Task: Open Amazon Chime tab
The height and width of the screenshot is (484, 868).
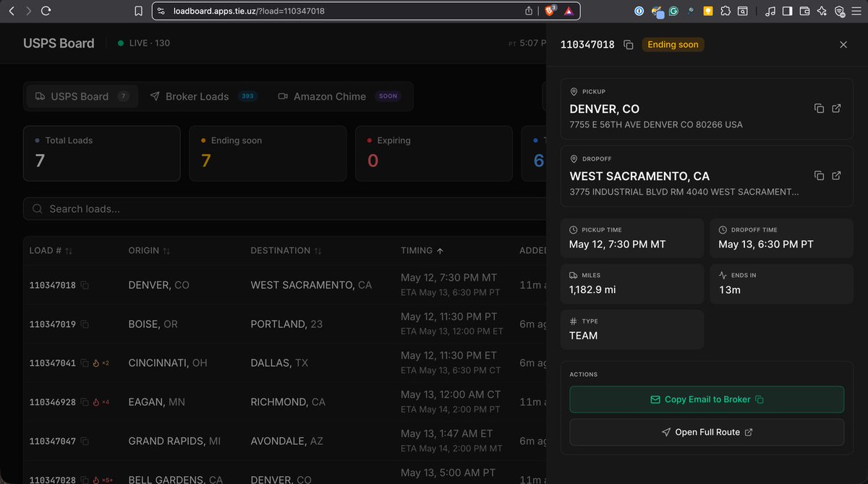Action: coord(339,96)
